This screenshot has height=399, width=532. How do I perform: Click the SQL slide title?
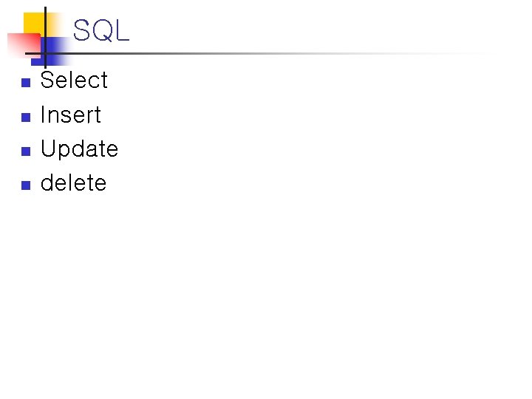tap(101, 31)
